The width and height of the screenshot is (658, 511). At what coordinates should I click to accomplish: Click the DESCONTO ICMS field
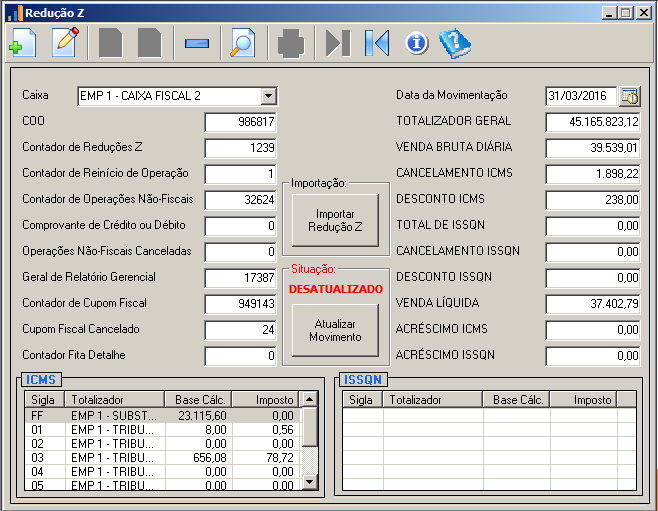593,200
